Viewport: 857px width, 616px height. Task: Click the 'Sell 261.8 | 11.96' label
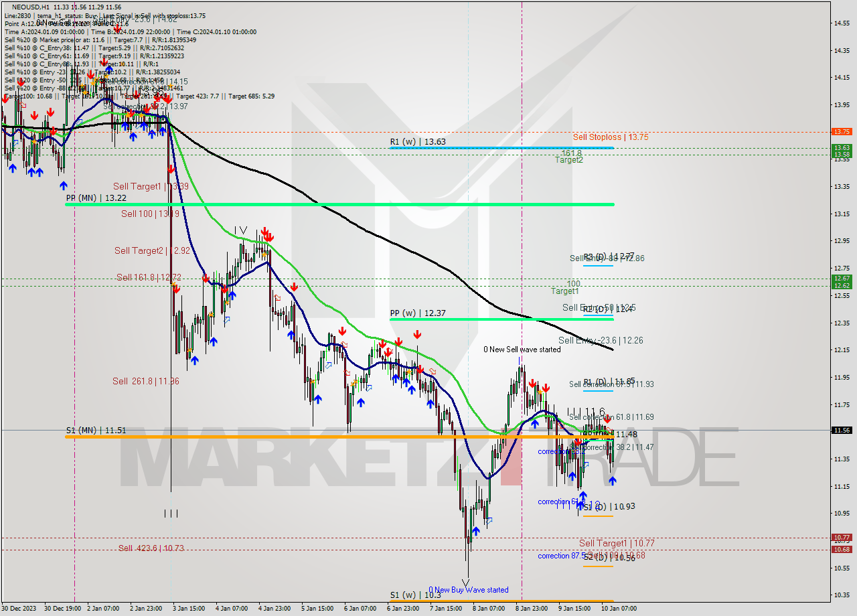point(146,381)
